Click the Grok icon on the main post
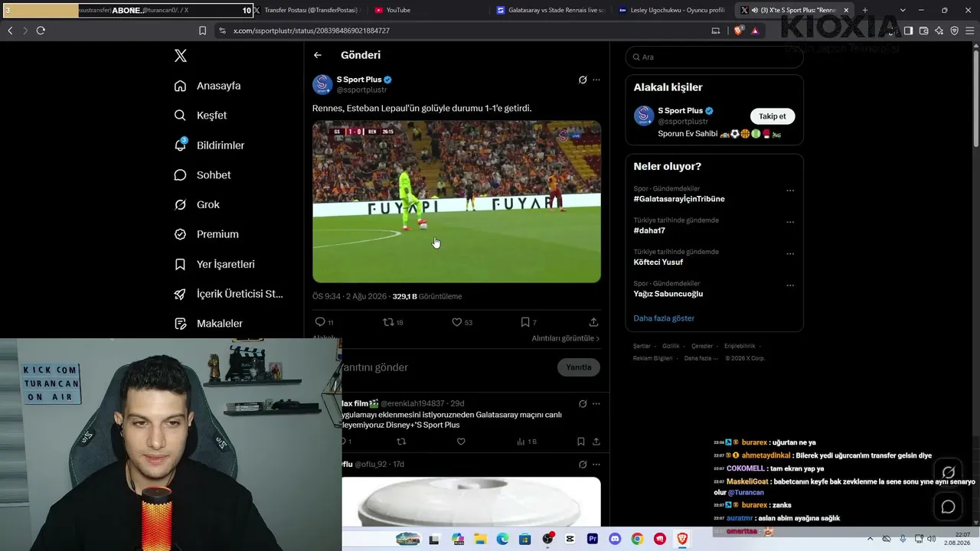980x551 pixels. point(583,80)
